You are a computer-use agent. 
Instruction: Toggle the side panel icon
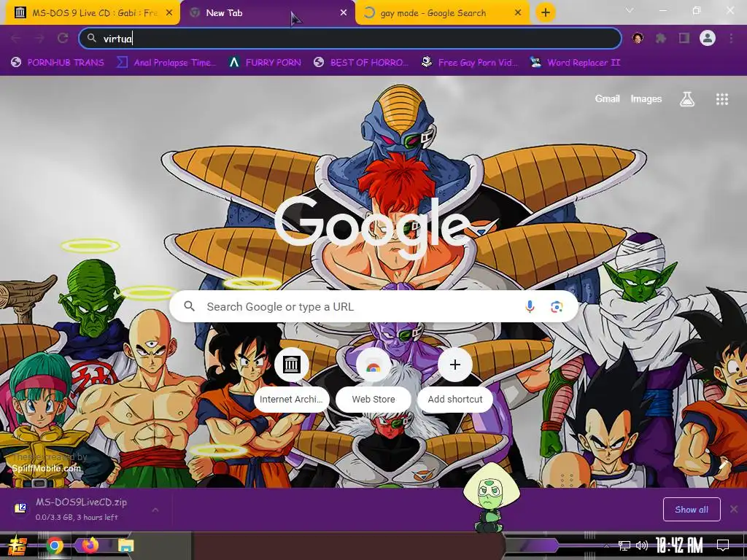pos(684,38)
